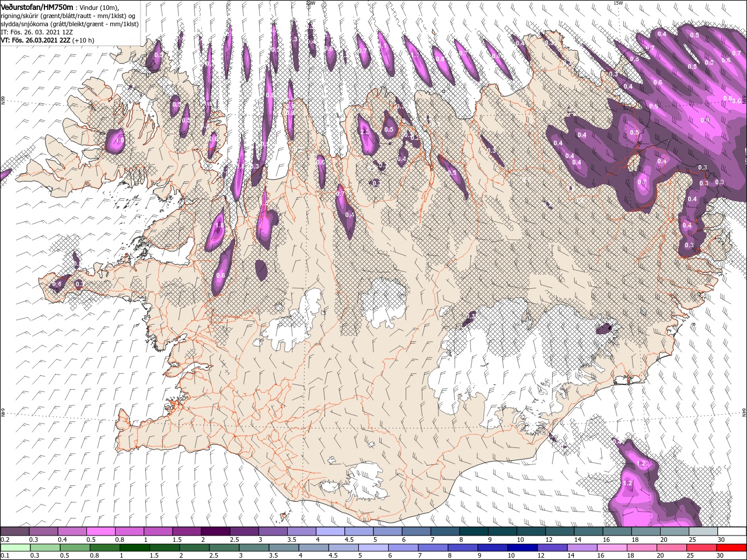Pick the rain scale swatch starting at 2.5
747x560 pixels.
(224, 548)
